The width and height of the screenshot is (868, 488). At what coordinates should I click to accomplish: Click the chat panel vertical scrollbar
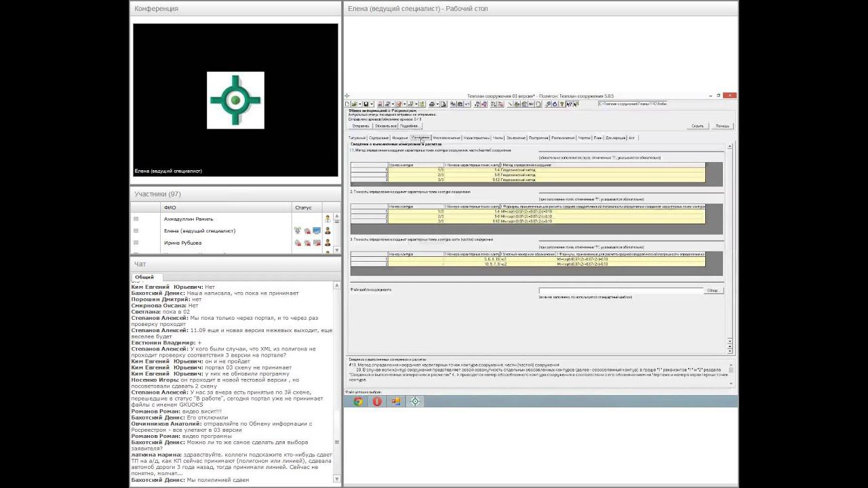tap(338, 383)
